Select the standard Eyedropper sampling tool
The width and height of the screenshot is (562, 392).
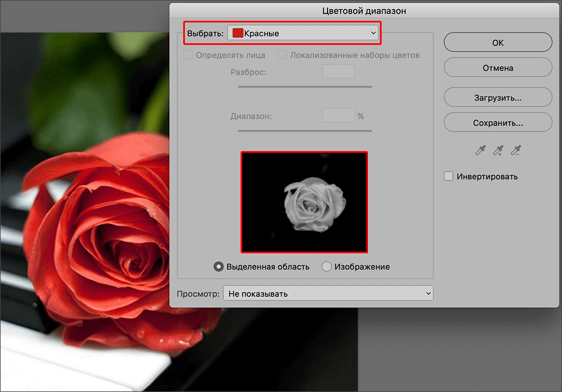[x=479, y=151]
